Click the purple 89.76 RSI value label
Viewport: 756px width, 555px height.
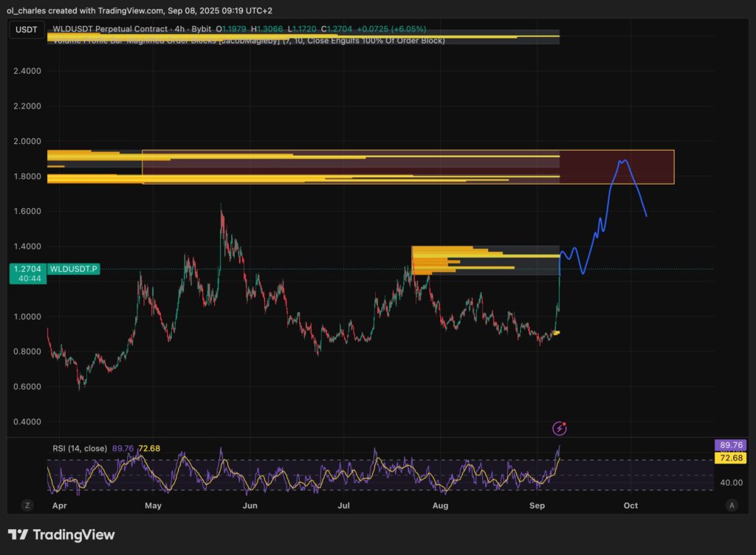click(730, 445)
